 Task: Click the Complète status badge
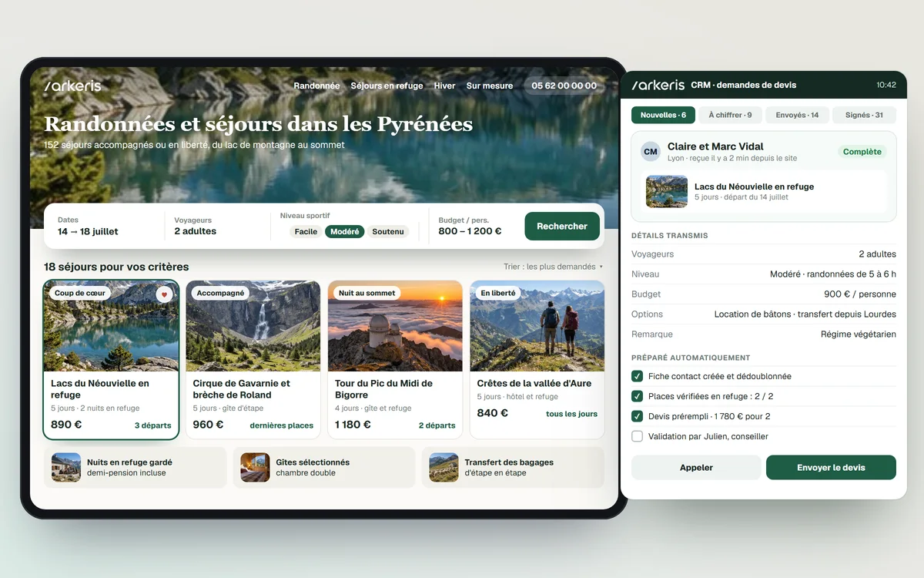(862, 152)
